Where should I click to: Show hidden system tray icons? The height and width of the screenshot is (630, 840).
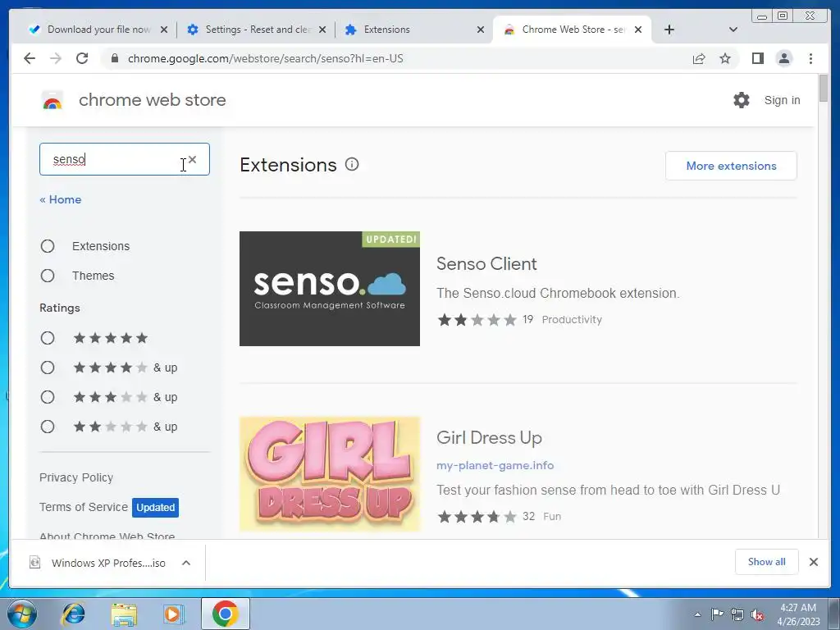(697, 614)
